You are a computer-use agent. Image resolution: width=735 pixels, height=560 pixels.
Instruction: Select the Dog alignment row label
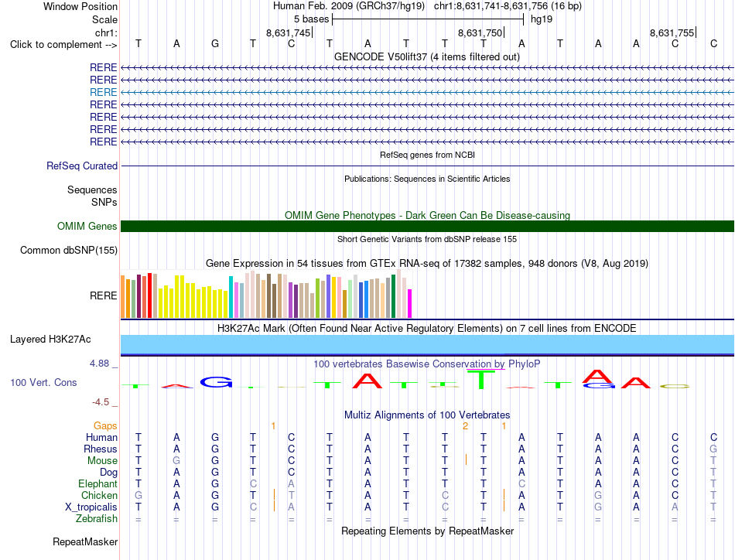(x=108, y=473)
